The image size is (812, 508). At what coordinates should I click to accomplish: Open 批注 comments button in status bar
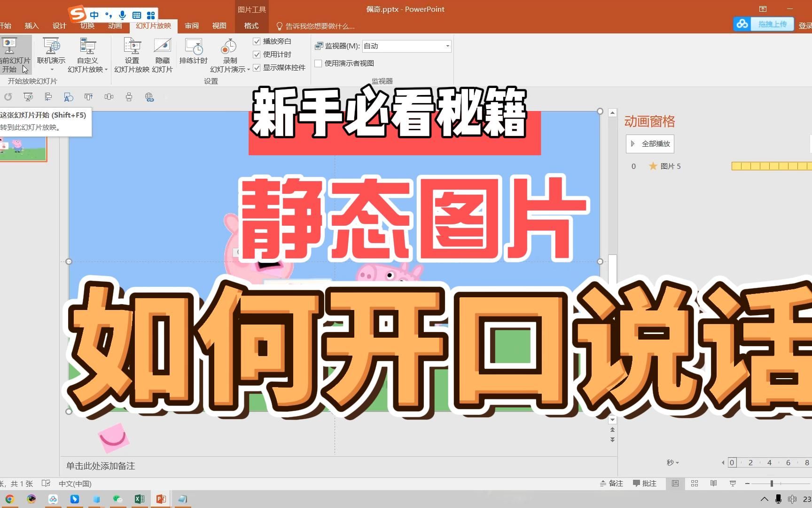[645, 484]
